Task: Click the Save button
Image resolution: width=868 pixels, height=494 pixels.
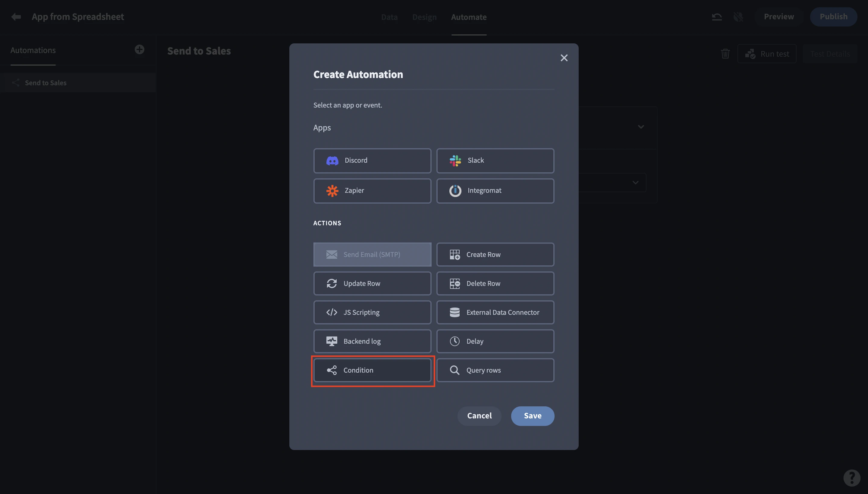Action: tap(532, 416)
